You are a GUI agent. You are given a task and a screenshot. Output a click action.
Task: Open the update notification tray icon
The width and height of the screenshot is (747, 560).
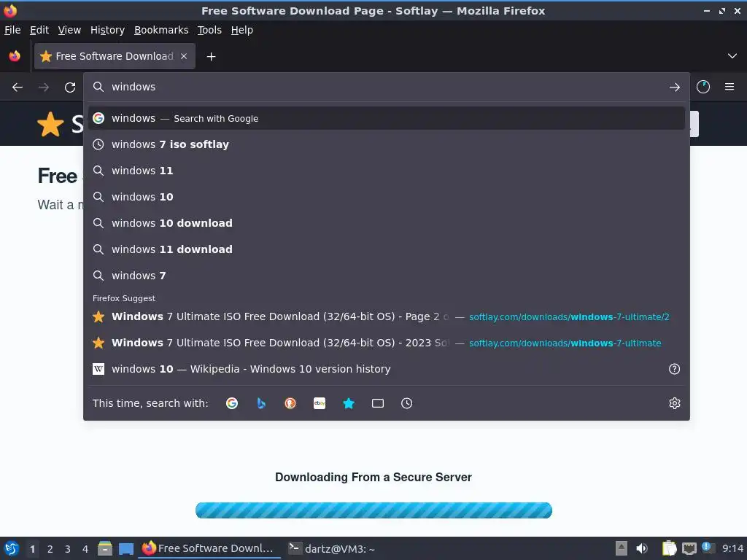[x=708, y=548]
